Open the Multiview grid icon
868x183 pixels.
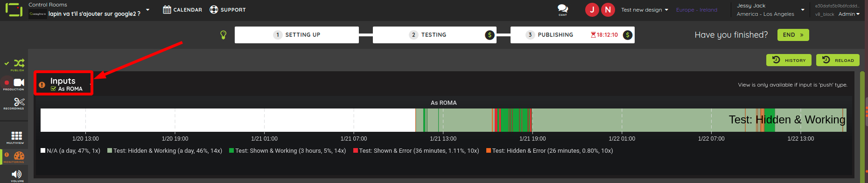click(17, 136)
